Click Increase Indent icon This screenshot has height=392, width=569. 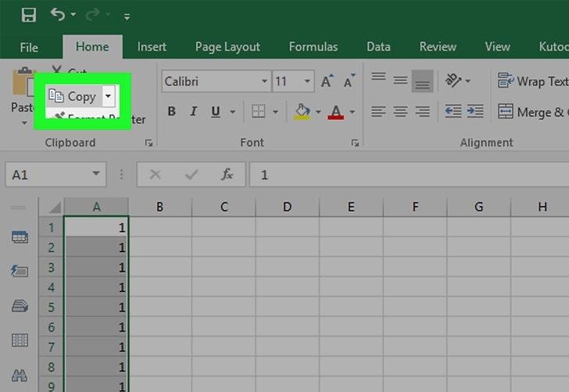click(475, 112)
